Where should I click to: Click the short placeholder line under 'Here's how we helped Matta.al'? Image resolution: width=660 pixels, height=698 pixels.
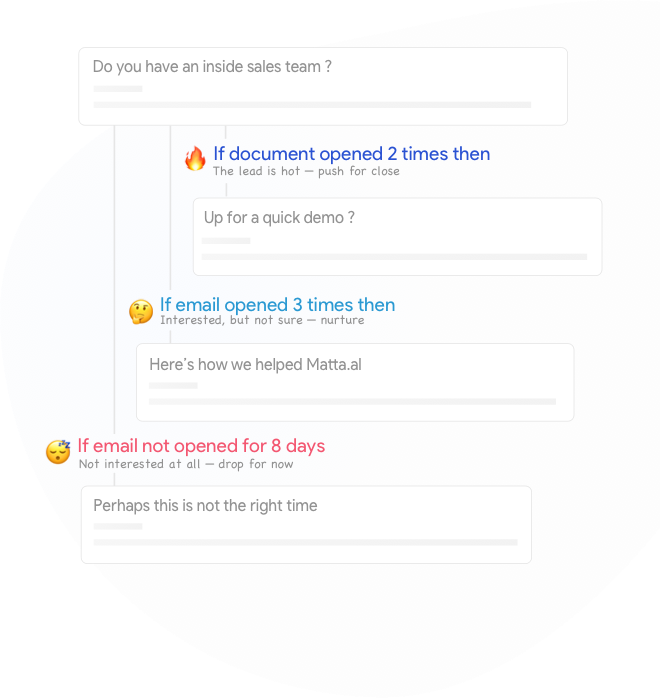click(173, 385)
